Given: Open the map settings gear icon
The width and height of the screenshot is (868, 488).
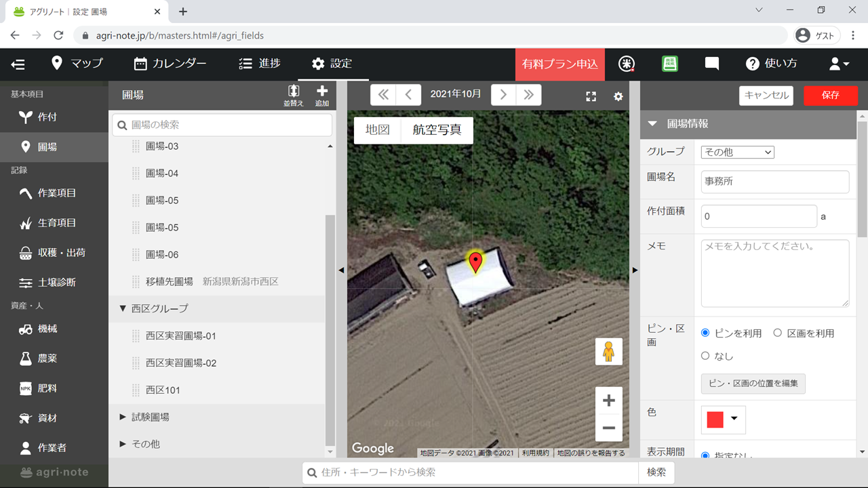Looking at the screenshot, I should coord(618,96).
